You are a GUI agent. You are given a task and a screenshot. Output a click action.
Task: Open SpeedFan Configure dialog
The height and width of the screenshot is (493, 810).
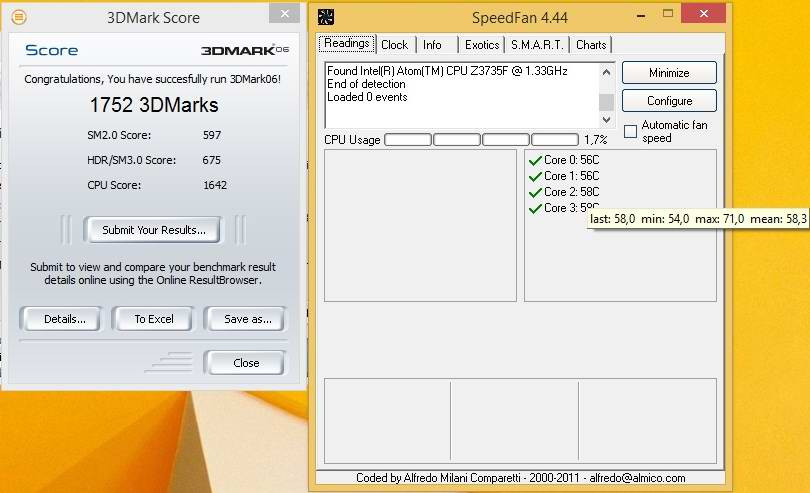click(669, 101)
